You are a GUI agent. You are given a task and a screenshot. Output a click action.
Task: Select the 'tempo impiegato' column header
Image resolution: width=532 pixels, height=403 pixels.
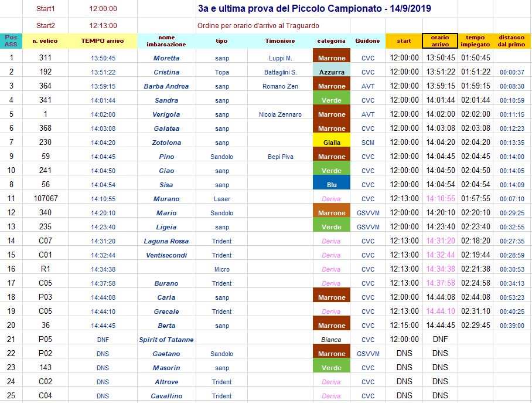click(x=475, y=41)
